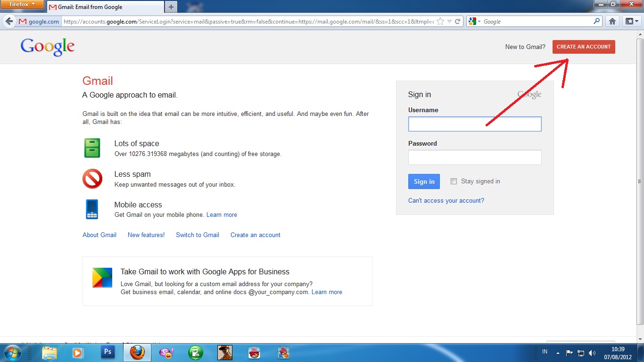This screenshot has width=644, height=362.
Task: Click the Gmail site identity icon
Action: coord(23,22)
